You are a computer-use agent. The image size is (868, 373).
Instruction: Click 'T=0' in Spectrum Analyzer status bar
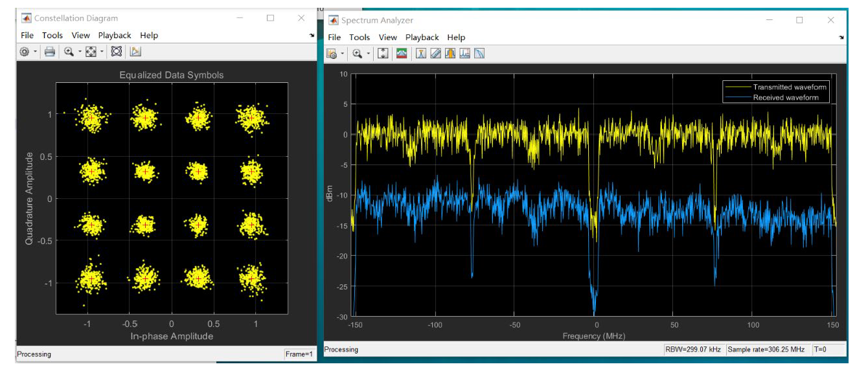pyautogui.click(x=820, y=350)
